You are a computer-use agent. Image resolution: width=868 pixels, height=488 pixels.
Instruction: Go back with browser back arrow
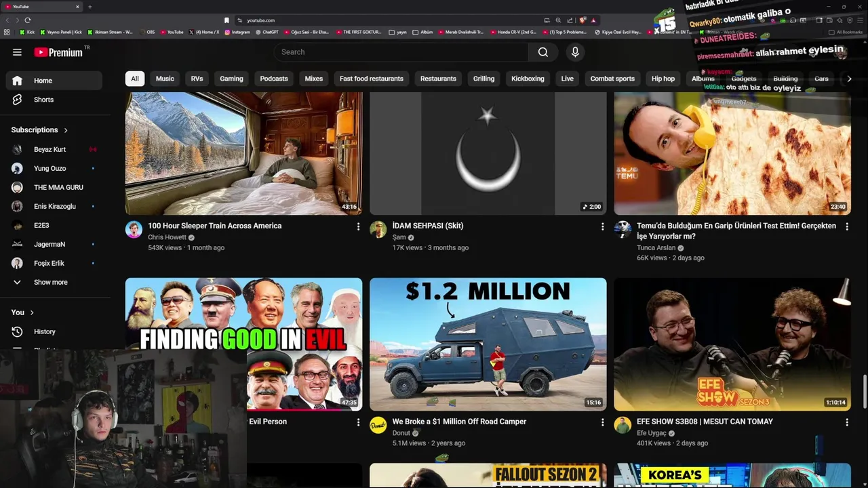pos(7,20)
